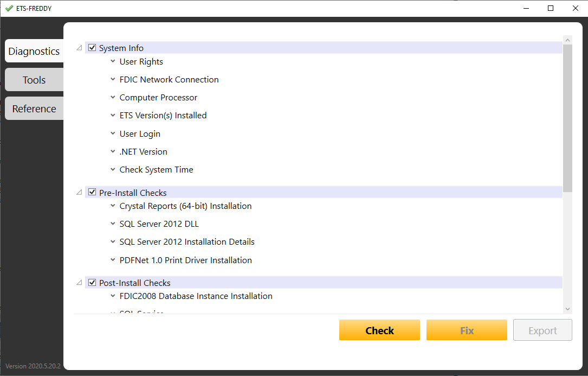Screen dimensions: 588x376
Task: Expand the FDIC Network Connection chevron
Action: click(x=113, y=79)
